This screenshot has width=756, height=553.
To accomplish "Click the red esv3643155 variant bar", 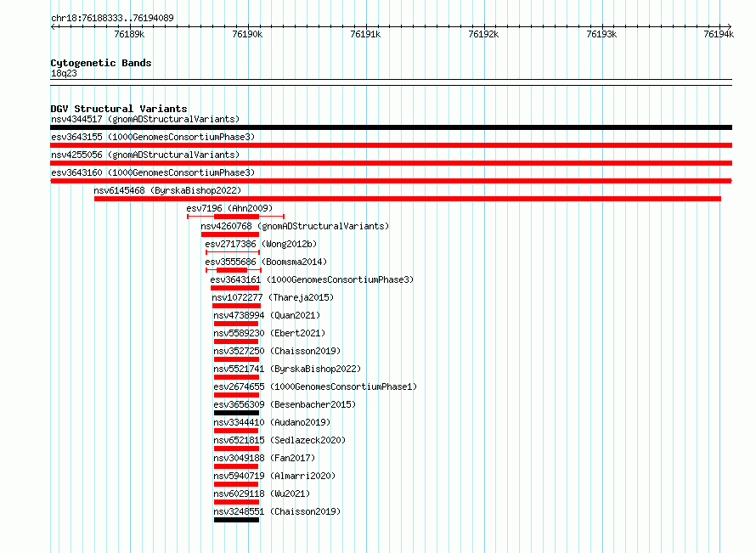I will coord(391,145).
